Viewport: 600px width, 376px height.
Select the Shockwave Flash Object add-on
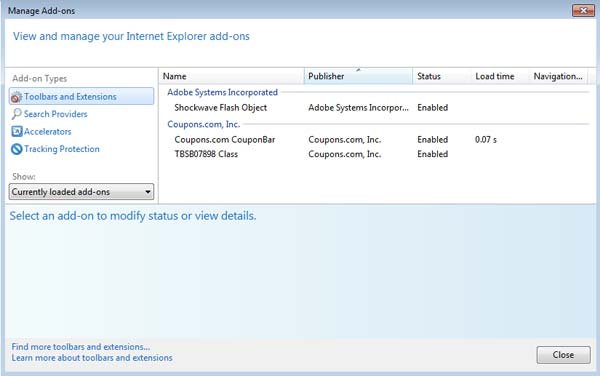[x=220, y=108]
